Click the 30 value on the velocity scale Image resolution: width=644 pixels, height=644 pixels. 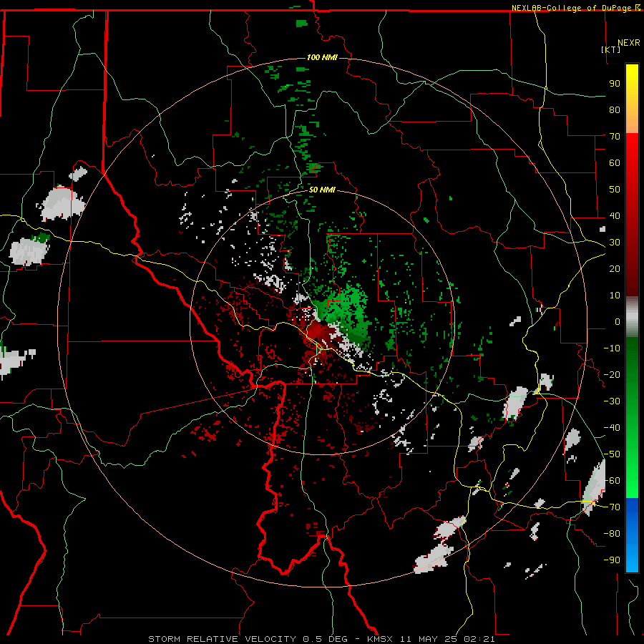coord(615,243)
